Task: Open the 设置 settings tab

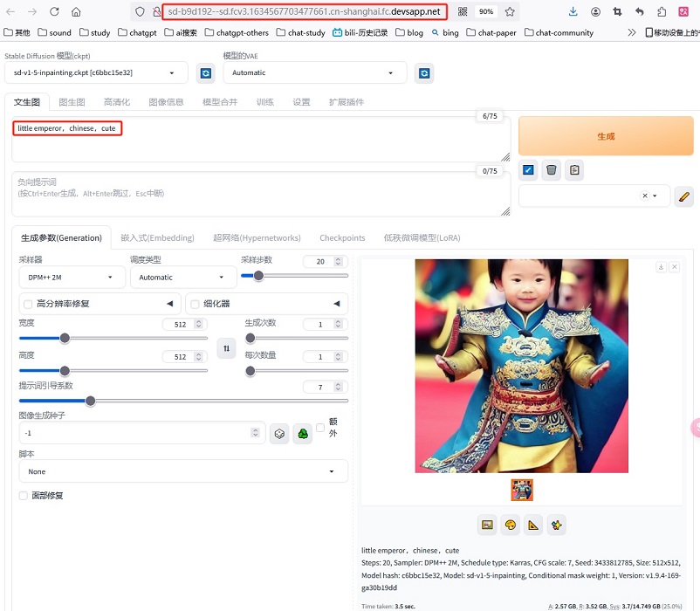Action: pos(301,102)
